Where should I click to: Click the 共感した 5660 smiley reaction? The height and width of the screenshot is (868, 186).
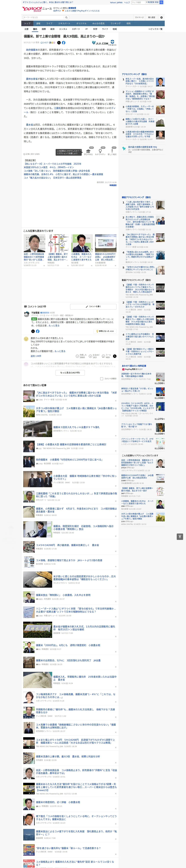click(81, 356)
